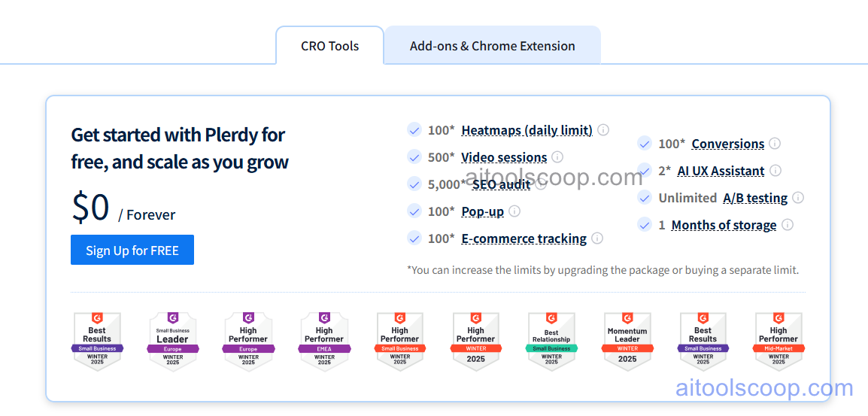Click the Sign Up for FREE button
Screen dimensions: 868x416
pyautogui.click(x=132, y=250)
